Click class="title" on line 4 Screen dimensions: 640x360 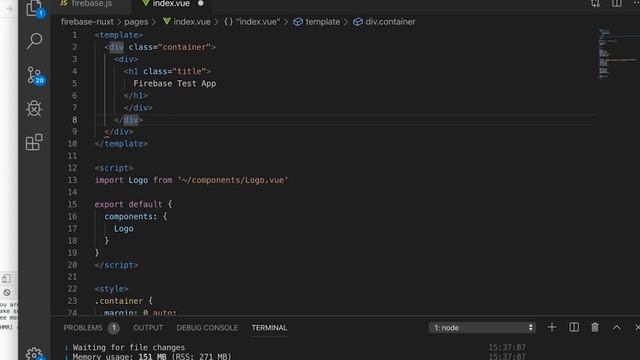tap(175, 71)
